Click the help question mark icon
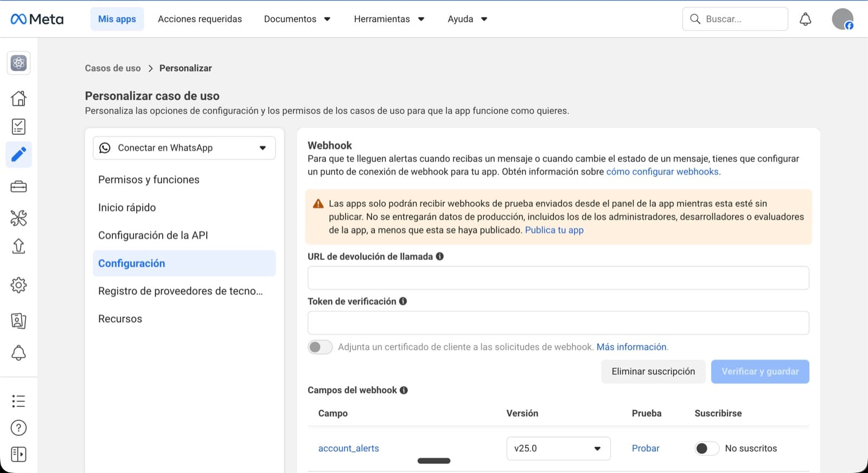The image size is (868, 473). click(x=18, y=428)
